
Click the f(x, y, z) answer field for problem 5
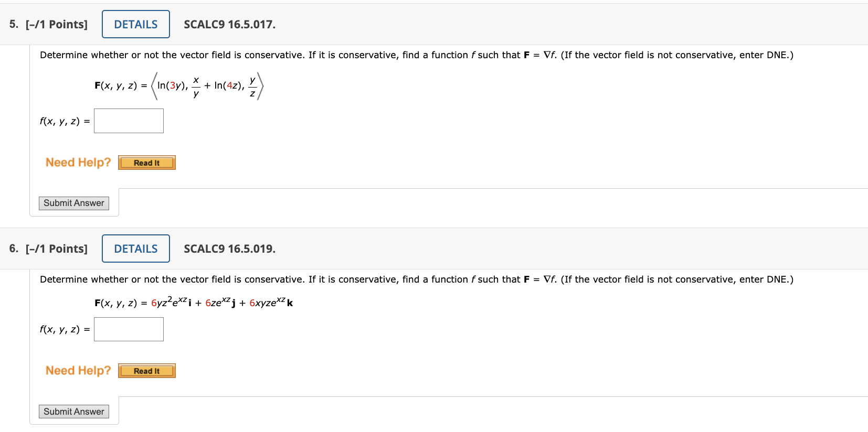click(129, 121)
